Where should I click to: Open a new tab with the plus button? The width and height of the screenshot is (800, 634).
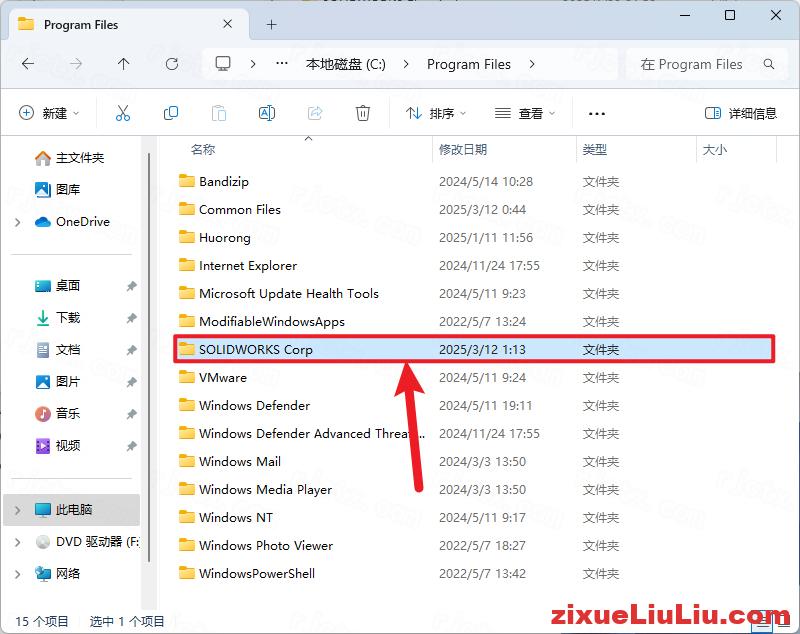[271, 24]
